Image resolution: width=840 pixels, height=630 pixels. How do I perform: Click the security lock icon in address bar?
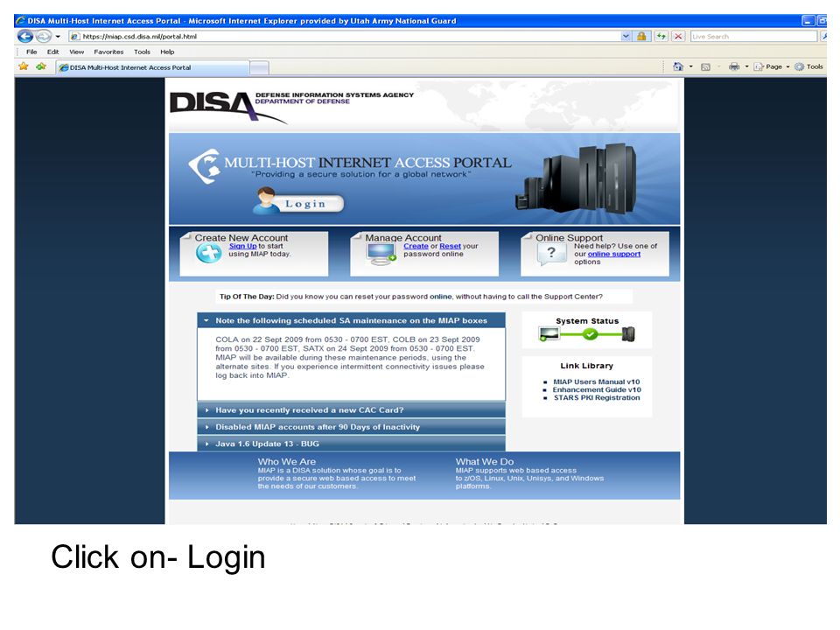tap(641, 37)
